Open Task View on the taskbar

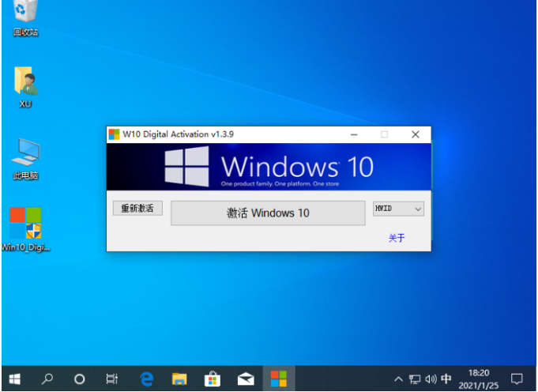pyautogui.click(x=112, y=379)
